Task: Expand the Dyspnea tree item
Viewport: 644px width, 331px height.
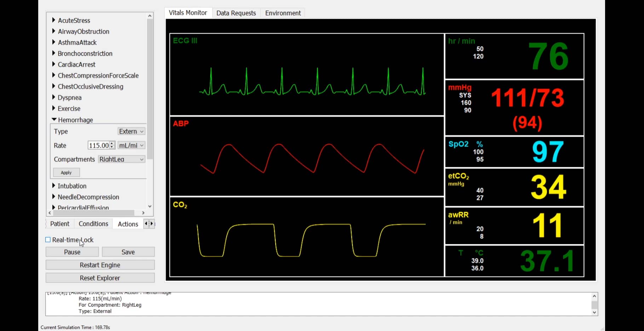Action: (54, 97)
